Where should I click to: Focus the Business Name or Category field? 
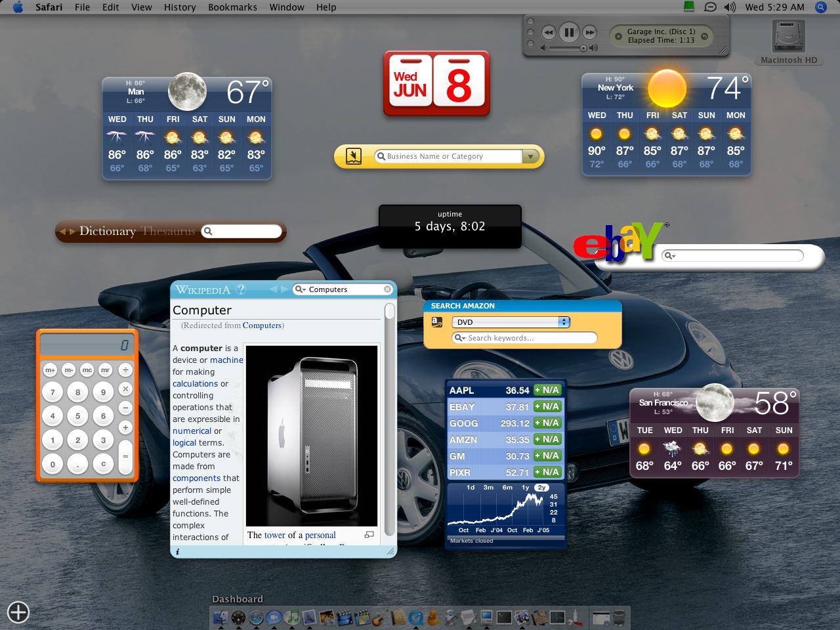point(448,156)
